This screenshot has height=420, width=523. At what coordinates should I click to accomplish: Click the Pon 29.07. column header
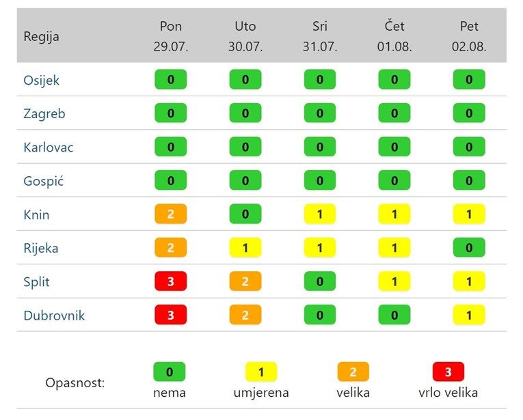(171, 36)
